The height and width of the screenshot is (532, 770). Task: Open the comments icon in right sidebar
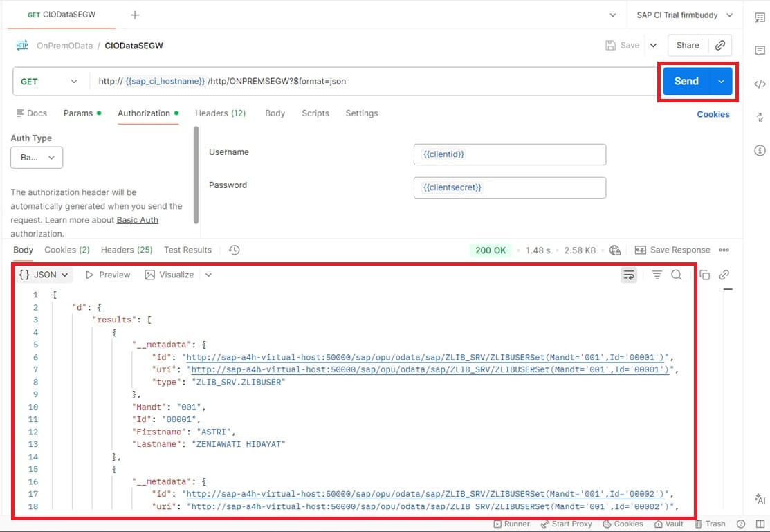click(x=760, y=51)
